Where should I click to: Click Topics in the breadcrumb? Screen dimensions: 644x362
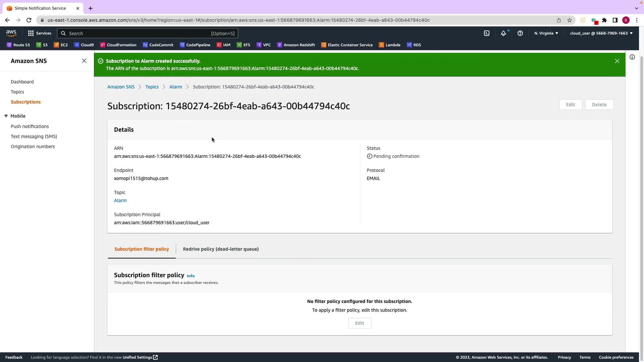pos(152,87)
